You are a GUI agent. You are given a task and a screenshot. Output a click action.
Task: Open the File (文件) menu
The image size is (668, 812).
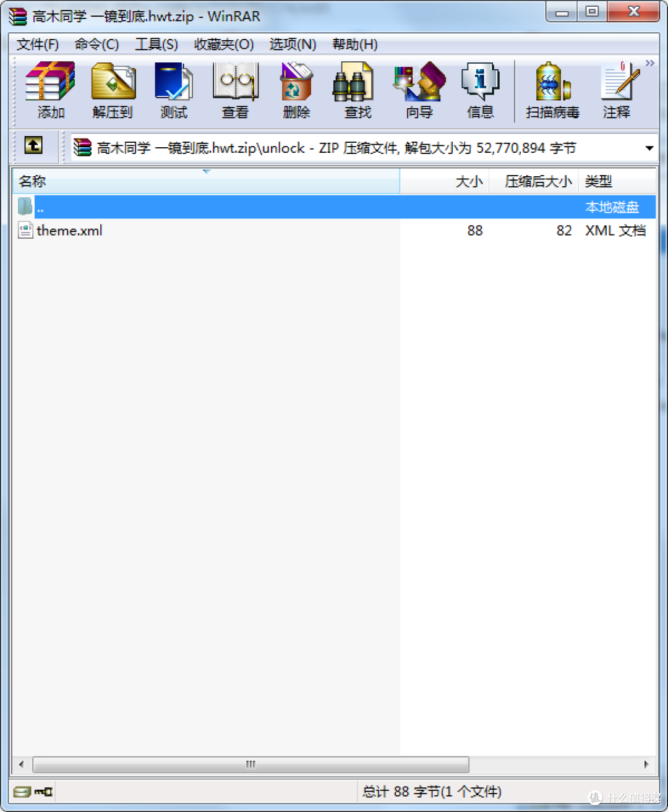(x=38, y=45)
